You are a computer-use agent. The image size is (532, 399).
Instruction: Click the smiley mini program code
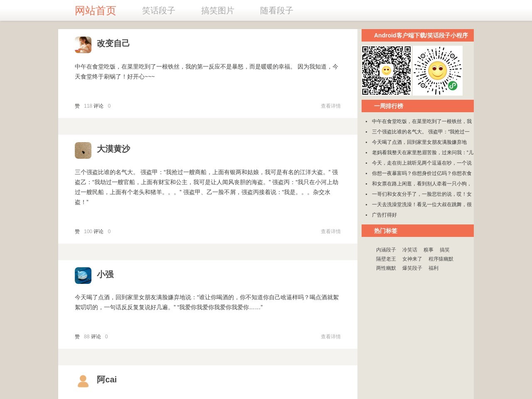438,71
